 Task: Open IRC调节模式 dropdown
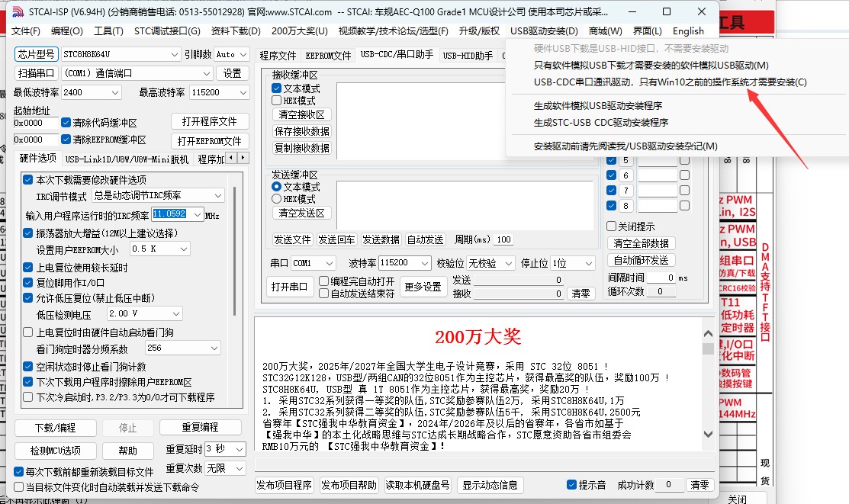pyautogui.click(x=158, y=195)
